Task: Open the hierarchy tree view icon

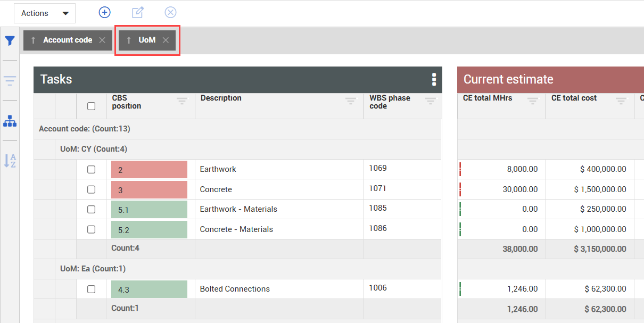Action: pos(10,121)
